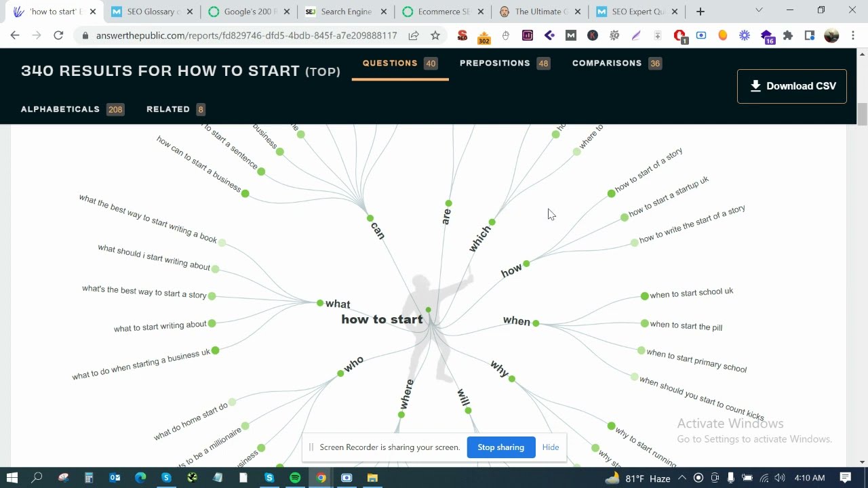Click the address bar URL field
Viewport: 868px width, 488px height.
point(244,36)
